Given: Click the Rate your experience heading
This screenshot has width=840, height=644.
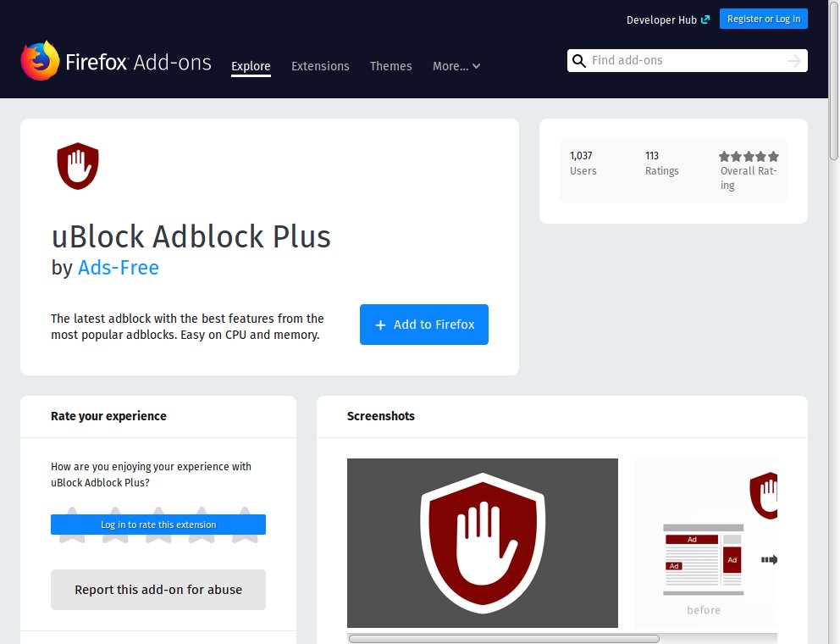Looking at the screenshot, I should (x=108, y=416).
